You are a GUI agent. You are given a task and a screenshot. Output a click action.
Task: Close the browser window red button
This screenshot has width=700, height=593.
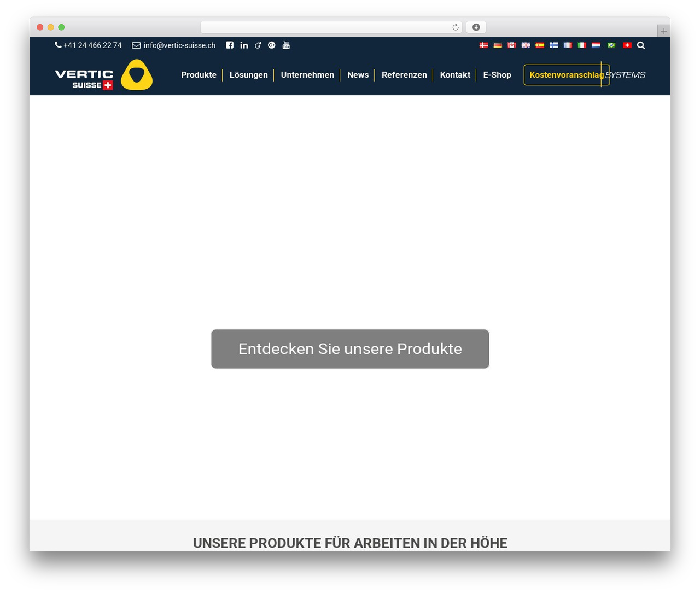40,27
